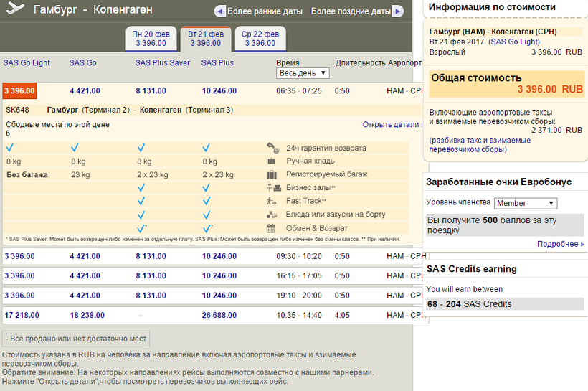The height and width of the screenshot is (391, 588).
Task: Switch to the Ср 22 фев date tab
Action: coord(260,39)
